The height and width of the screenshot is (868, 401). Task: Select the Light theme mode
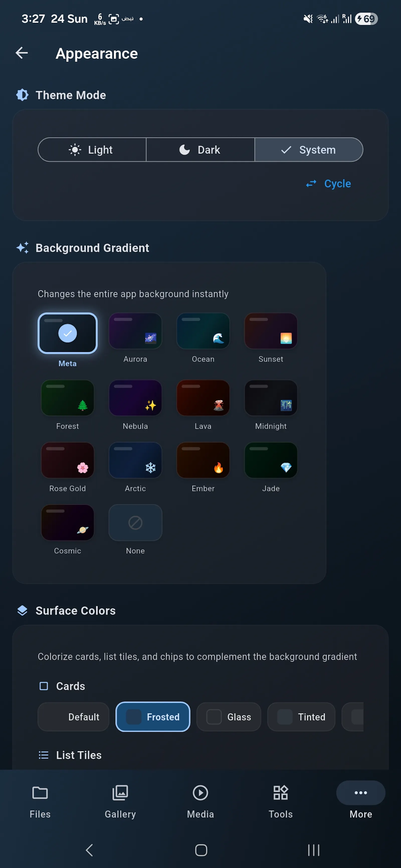point(92,150)
